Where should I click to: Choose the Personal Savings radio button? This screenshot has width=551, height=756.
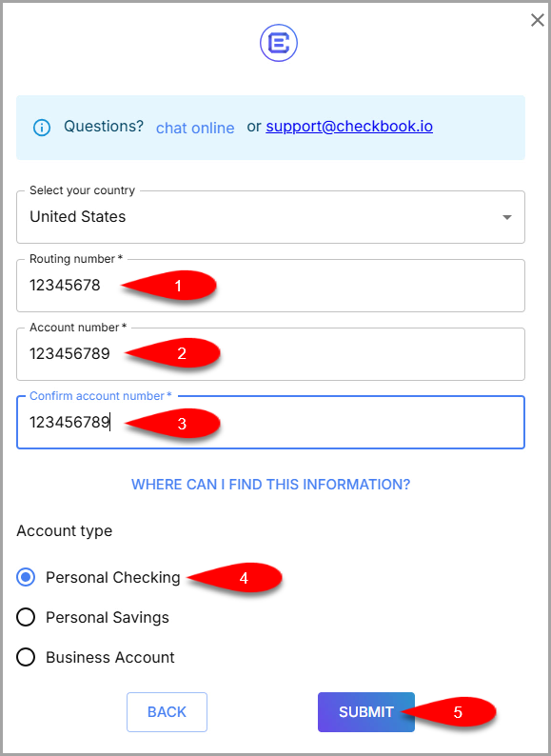point(26,617)
